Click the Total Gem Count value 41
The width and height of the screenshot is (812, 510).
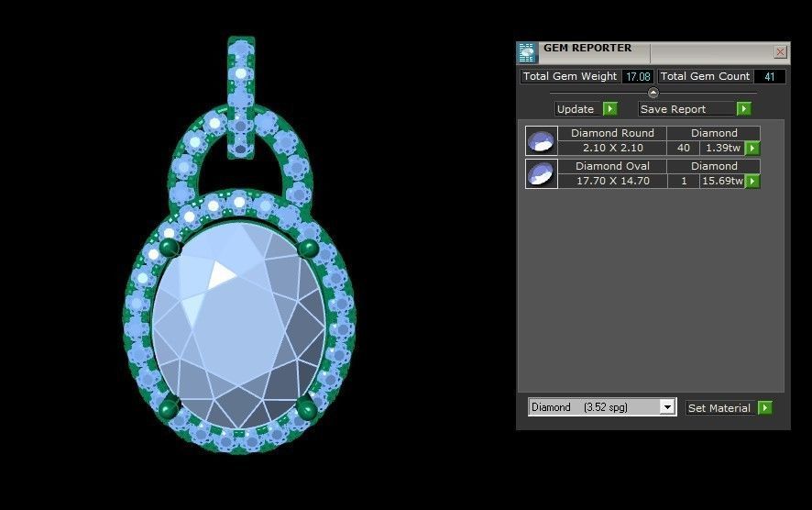point(770,77)
